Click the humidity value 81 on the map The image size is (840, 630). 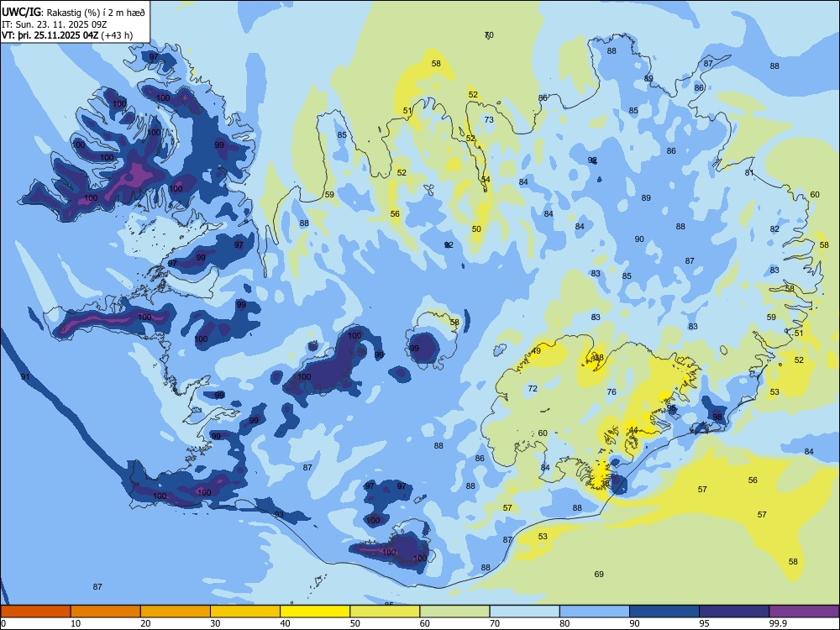click(x=749, y=172)
